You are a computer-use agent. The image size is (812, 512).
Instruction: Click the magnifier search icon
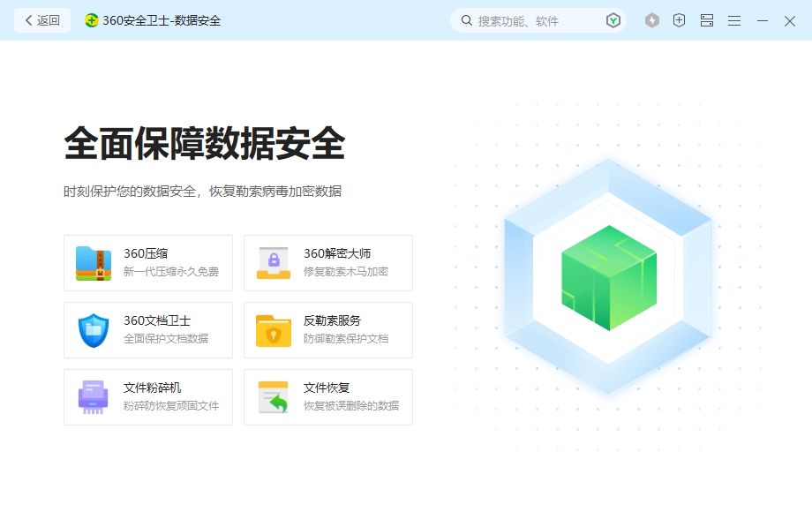[467, 20]
